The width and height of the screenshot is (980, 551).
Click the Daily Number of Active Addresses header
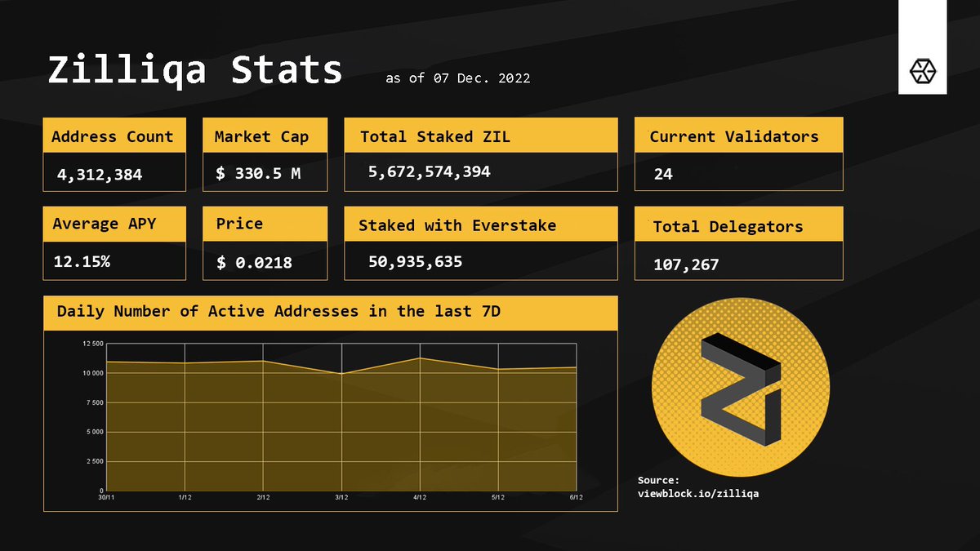330,312
